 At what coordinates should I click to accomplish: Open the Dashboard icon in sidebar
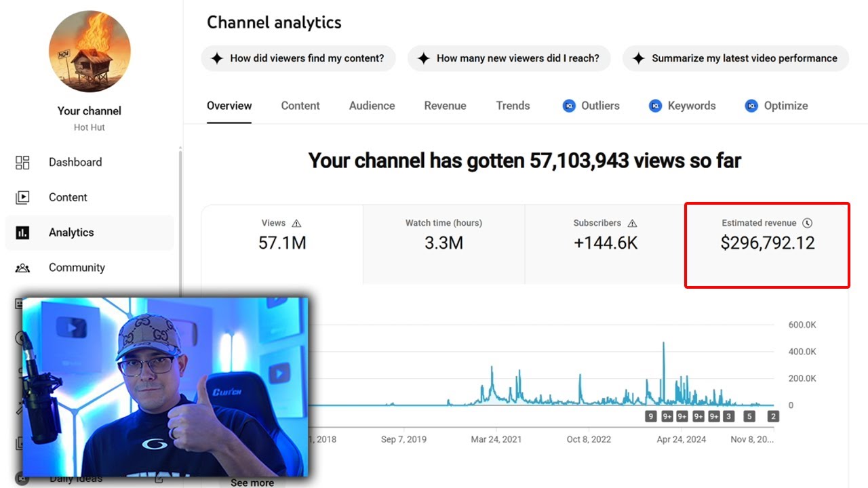22,162
